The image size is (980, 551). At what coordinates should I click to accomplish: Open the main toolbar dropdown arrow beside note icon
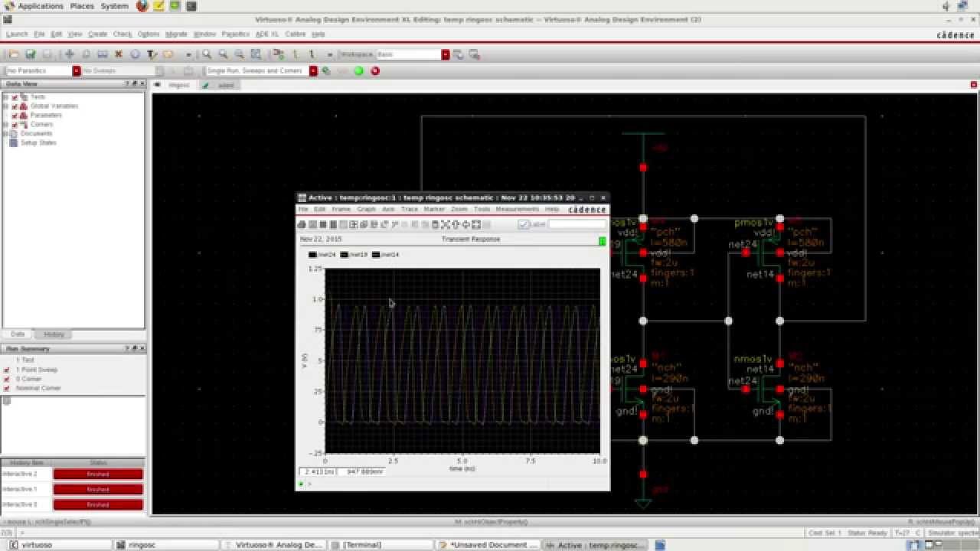click(188, 54)
